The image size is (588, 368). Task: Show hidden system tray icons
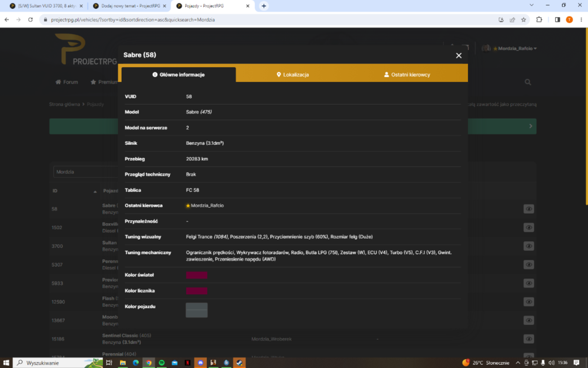tap(518, 363)
